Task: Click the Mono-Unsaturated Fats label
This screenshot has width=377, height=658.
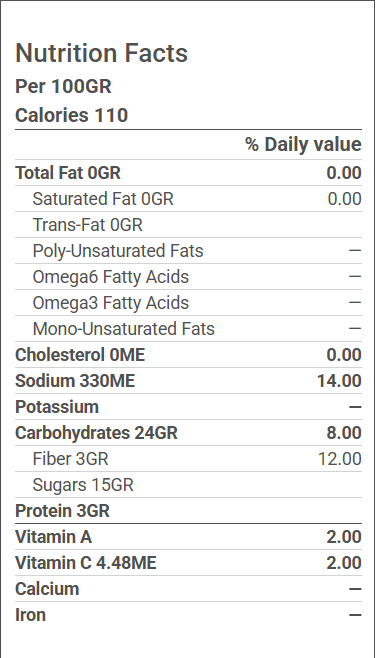Action: pos(123,329)
